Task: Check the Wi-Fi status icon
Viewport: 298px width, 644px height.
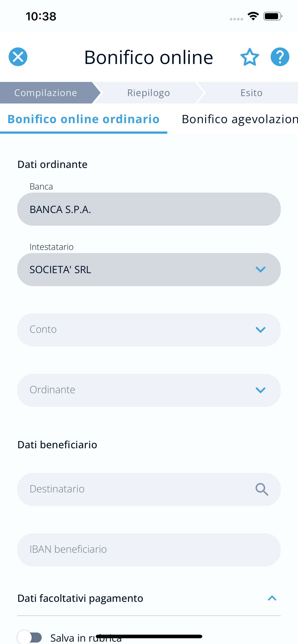Action: click(253, 16)
